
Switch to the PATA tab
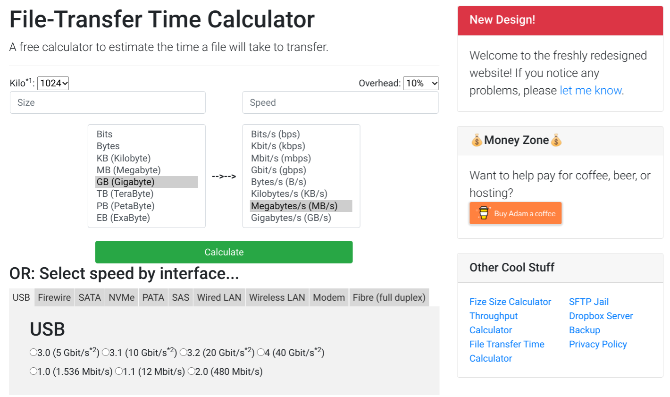(153, 297)
